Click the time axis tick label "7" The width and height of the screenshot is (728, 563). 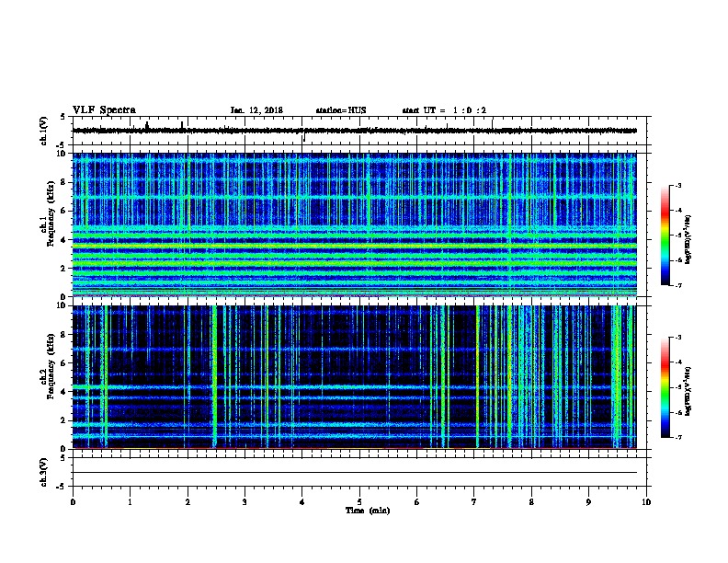click(474, 502)
